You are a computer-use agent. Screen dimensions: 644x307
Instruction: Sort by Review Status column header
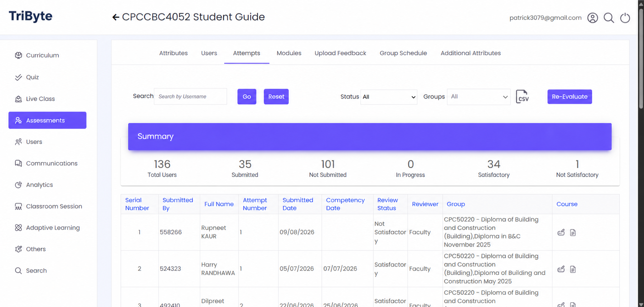click(387, 204)
